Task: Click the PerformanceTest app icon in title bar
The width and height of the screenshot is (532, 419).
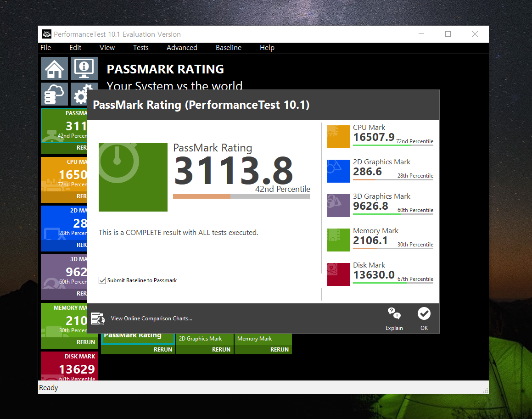Action: click(x=46, y=34)
